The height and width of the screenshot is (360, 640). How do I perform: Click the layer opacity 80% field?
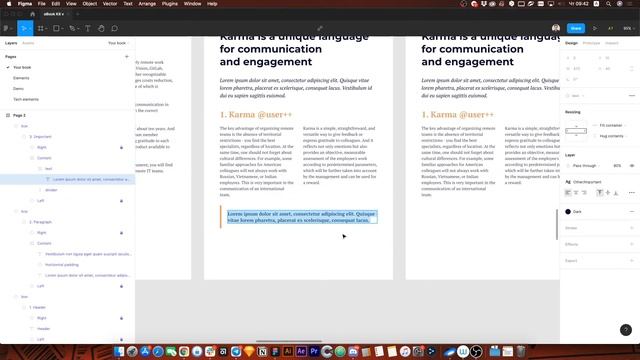(x=617, y=166)
